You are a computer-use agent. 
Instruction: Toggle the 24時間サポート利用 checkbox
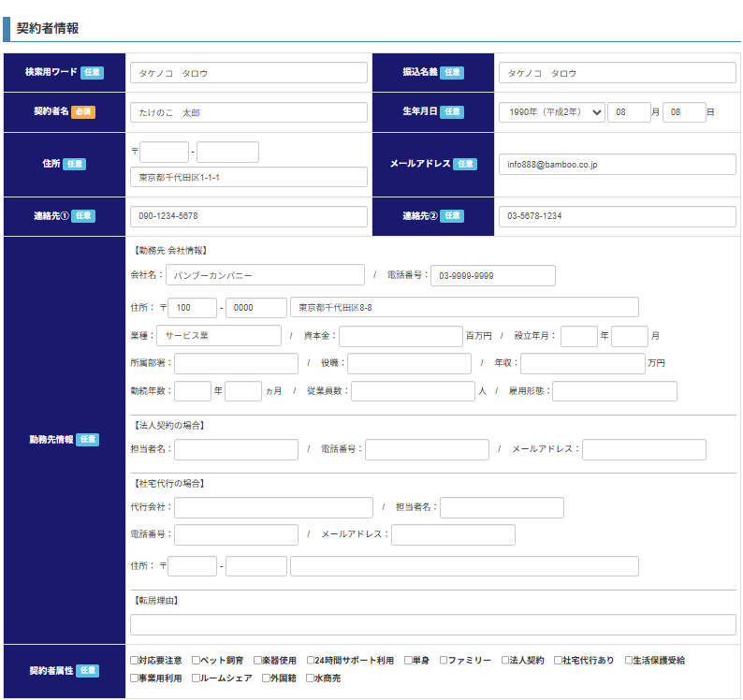(311, 661)
